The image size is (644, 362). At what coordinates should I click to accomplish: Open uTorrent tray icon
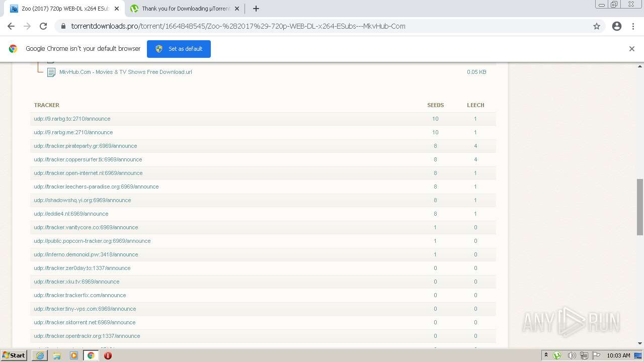557,355
